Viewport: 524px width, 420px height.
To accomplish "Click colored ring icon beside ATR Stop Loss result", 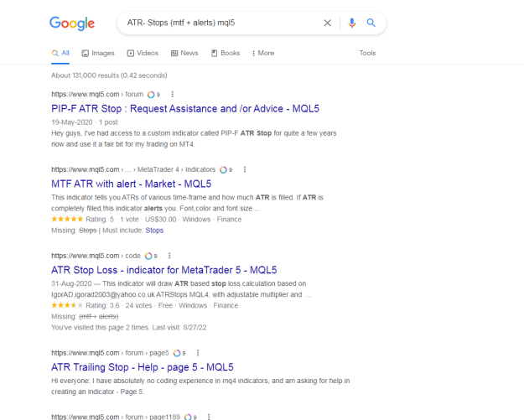I will pos(148,256).
